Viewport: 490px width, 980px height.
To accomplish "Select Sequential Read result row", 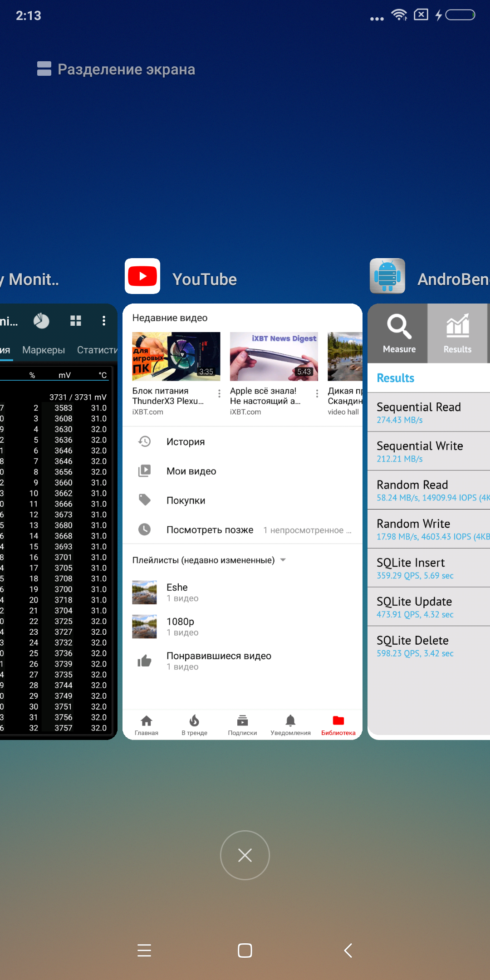I will (x=429, y=412).
